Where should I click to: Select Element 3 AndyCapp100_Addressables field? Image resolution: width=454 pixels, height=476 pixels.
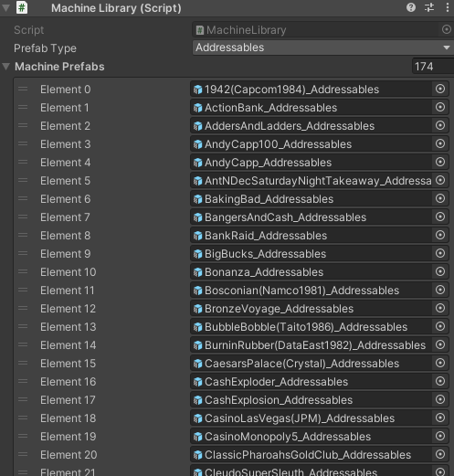320,144
